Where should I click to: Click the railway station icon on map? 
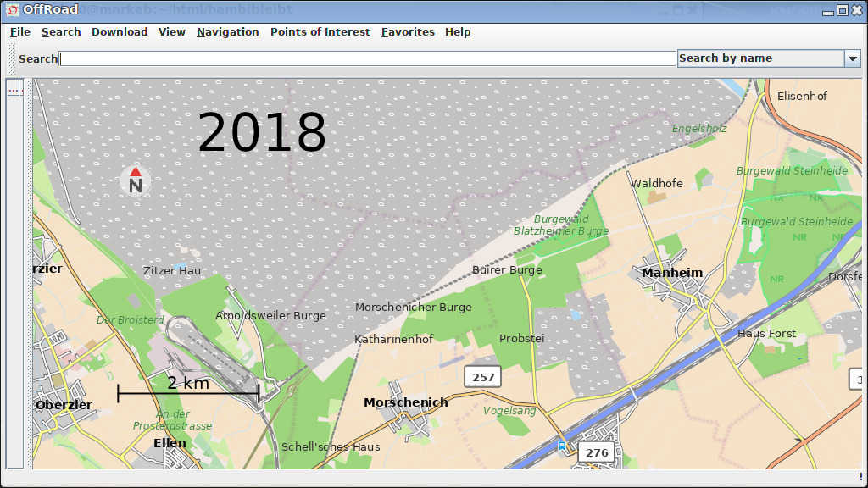click(x=562, y=445)
